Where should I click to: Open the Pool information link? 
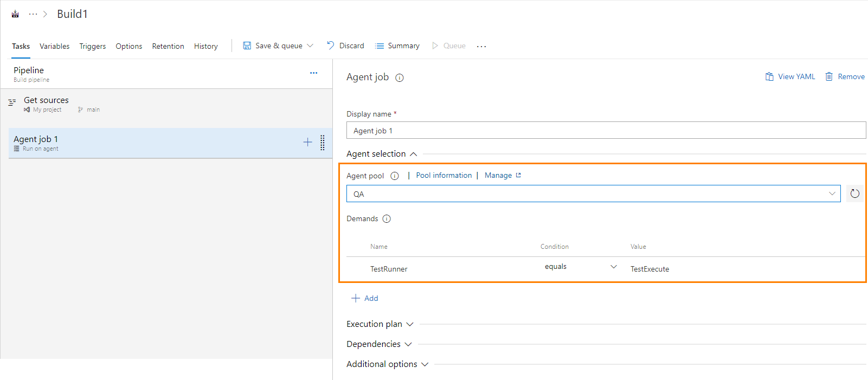point(443,176)
